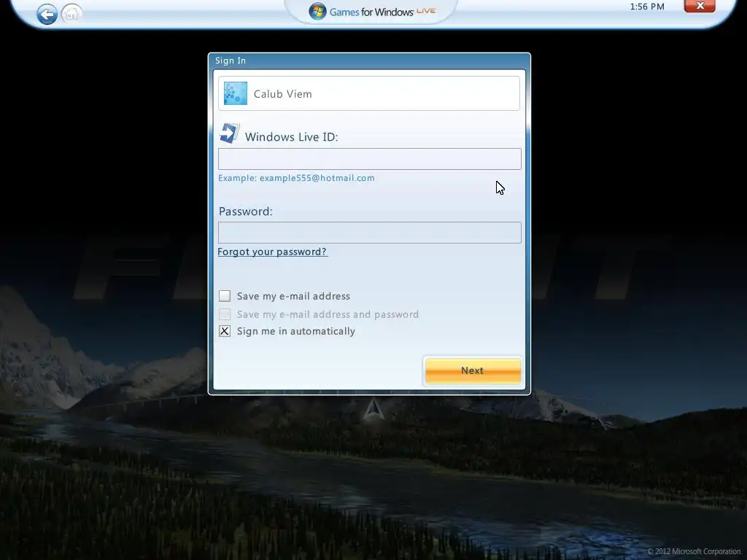This screenshot has width=747, height=560.
Task: Enable Save my e-mail address checkbox
Action: [x=225, y=296]
